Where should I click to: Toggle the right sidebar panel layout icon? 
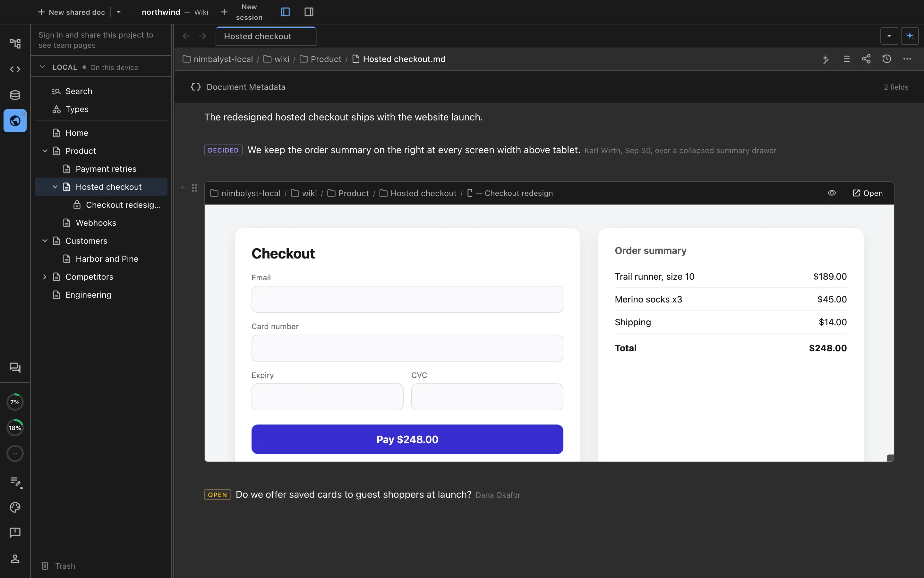[x=309, y=12]
